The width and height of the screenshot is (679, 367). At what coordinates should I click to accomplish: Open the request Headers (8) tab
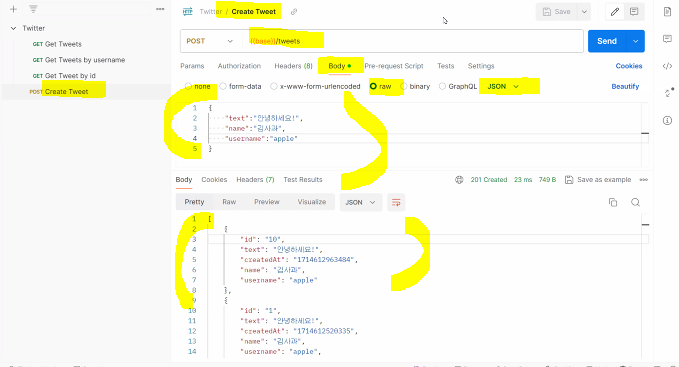click(293, 66)
